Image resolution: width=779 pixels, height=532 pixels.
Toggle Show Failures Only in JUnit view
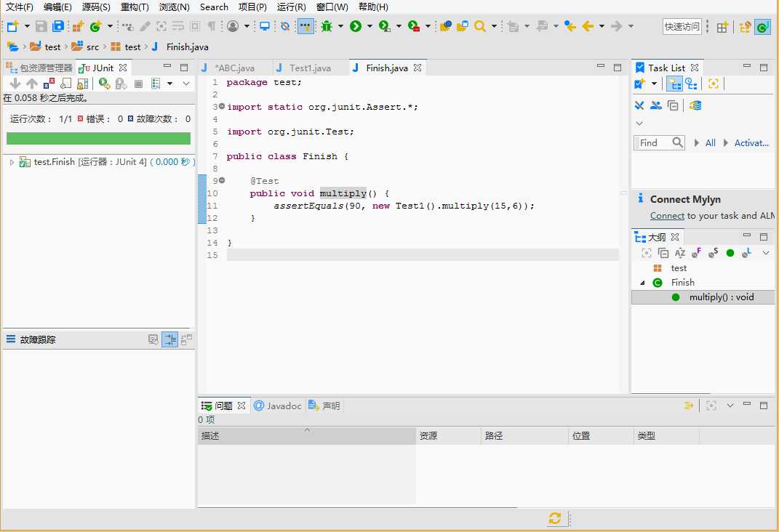click(x=49, y=84)
